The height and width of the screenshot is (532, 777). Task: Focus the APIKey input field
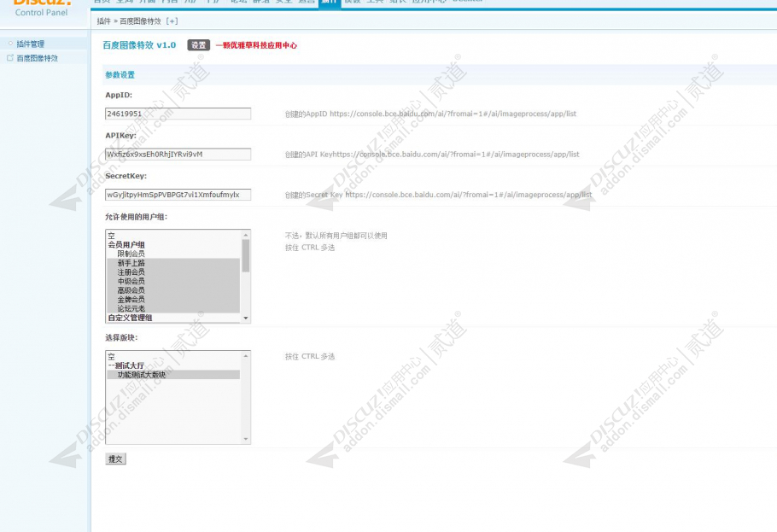click(178, 155)
